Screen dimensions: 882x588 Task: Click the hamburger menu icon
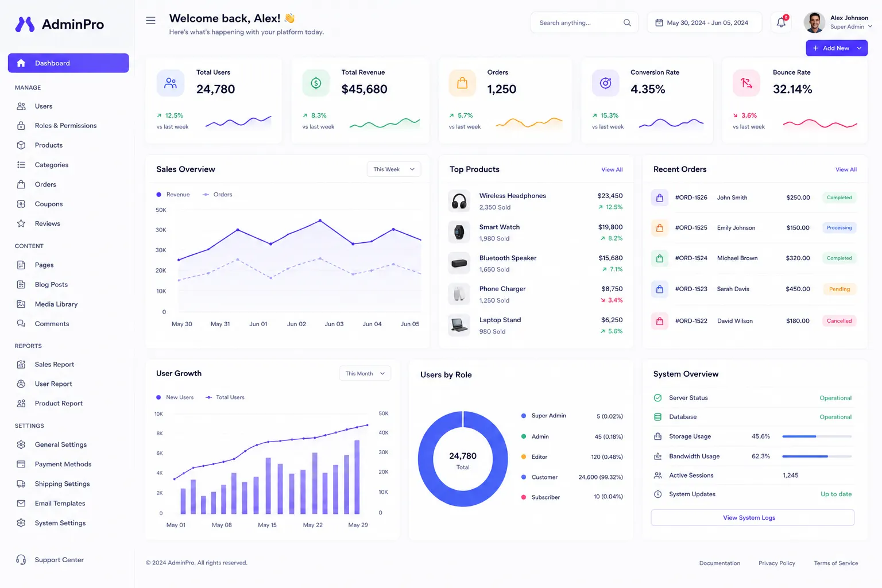[x=150, y=21]
